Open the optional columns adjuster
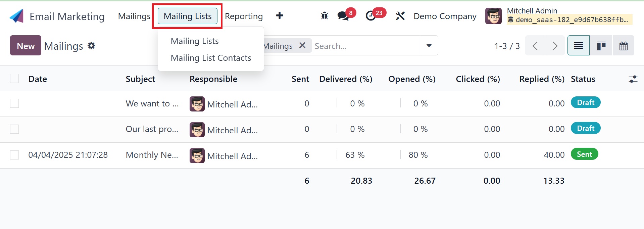 pos(633,79)
